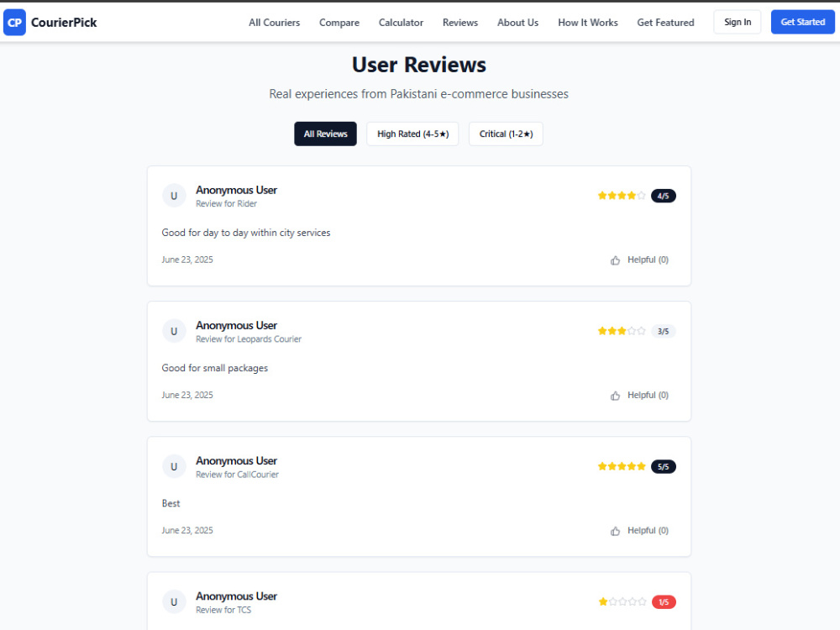Click the one-star rating on the TCS review
This screenshot has width=840, height=630.
click(x=622, y=602)
